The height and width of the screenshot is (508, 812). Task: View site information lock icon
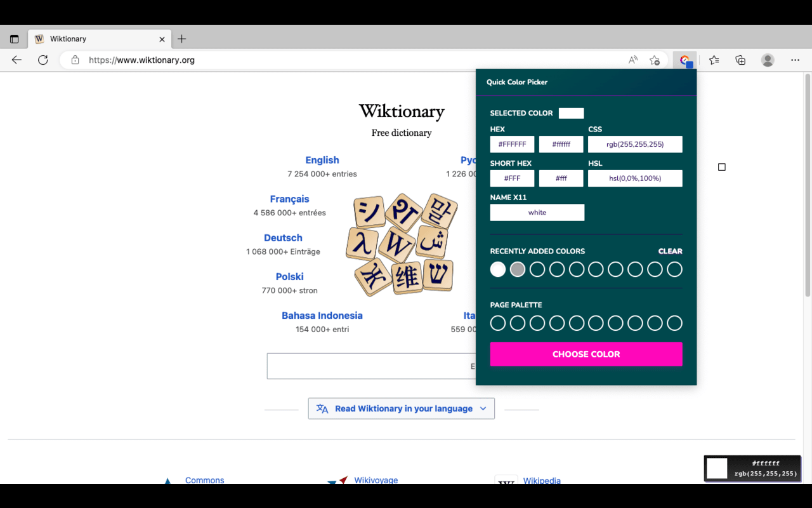75,60
